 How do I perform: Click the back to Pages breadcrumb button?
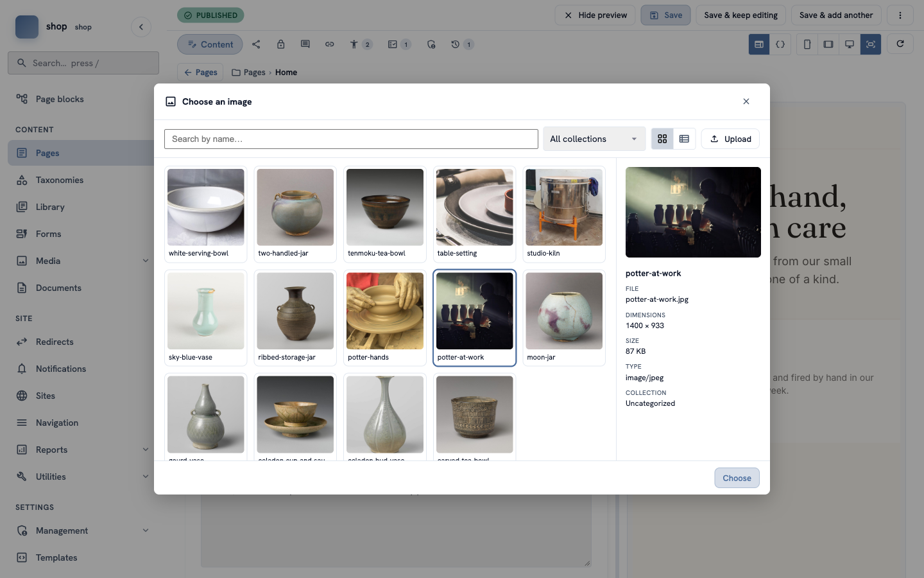point(200,73)
